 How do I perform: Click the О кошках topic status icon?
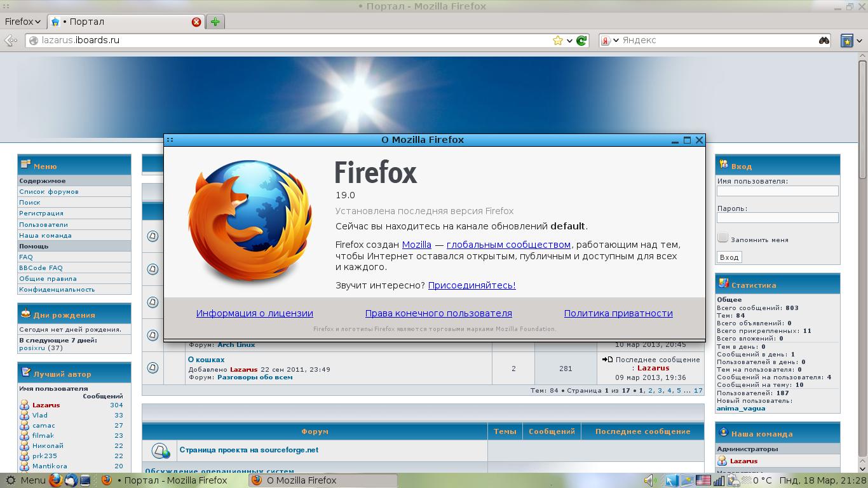point(153,368)
